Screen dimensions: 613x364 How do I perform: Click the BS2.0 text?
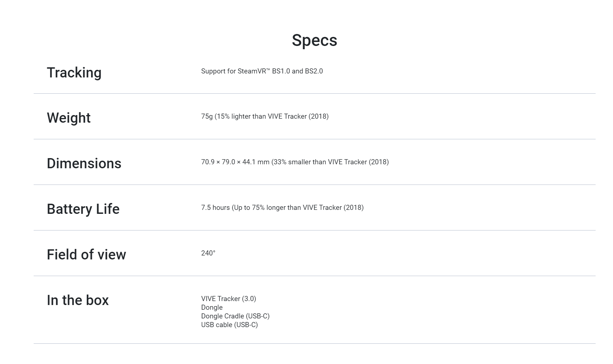pos(314,71)
